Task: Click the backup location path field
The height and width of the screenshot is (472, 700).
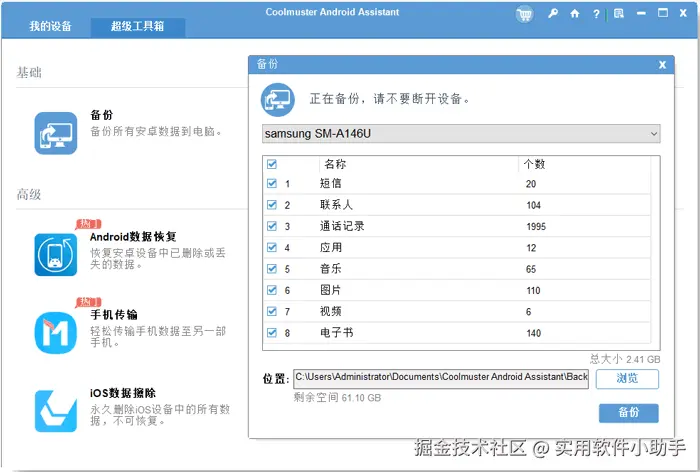Action: pos(441,378)
